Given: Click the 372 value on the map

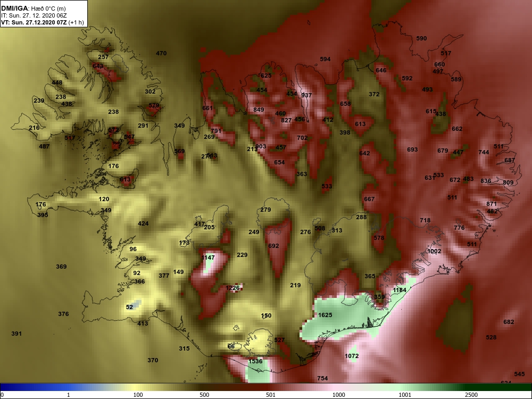Looking at the screenshot, I should pos(374,94).
